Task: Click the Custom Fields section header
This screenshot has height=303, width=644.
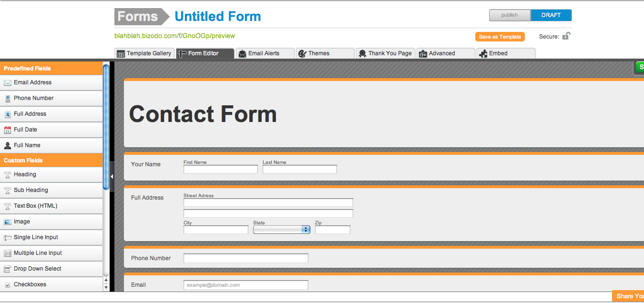Action: click(51, 161)
